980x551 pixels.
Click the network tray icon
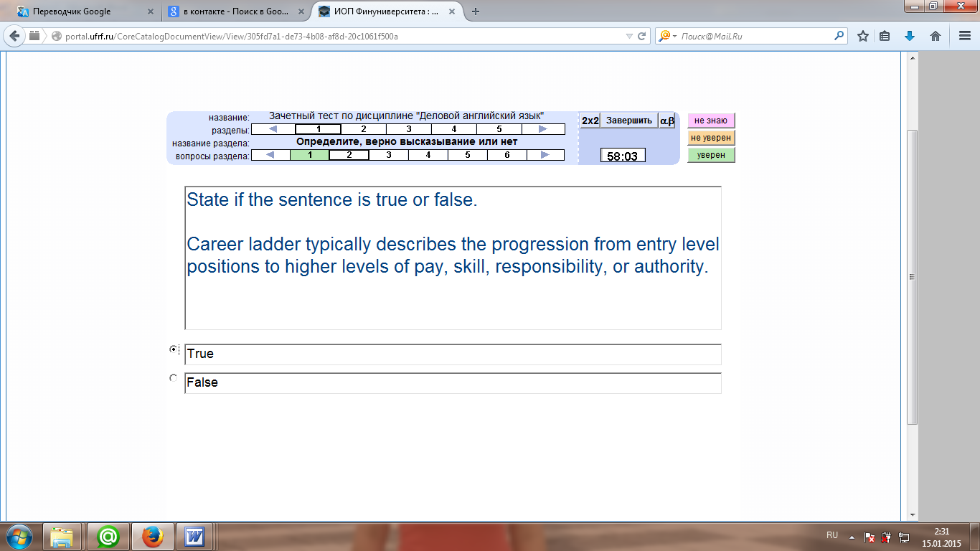[904, 536]
